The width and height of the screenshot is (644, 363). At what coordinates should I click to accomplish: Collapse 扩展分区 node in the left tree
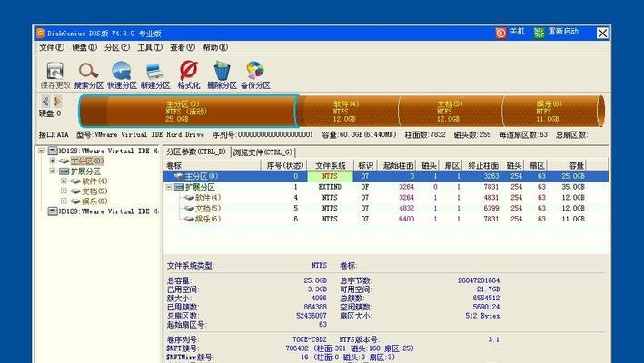click(x=53, y=171)
